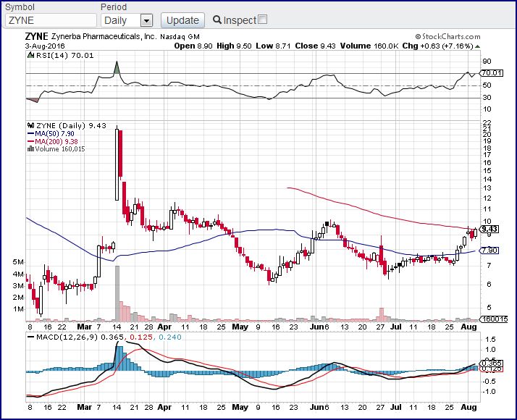Click the RSI(14) indicator triangle icon
The width and height of the screenshot is (517, 420).
(x=30, y=55)
